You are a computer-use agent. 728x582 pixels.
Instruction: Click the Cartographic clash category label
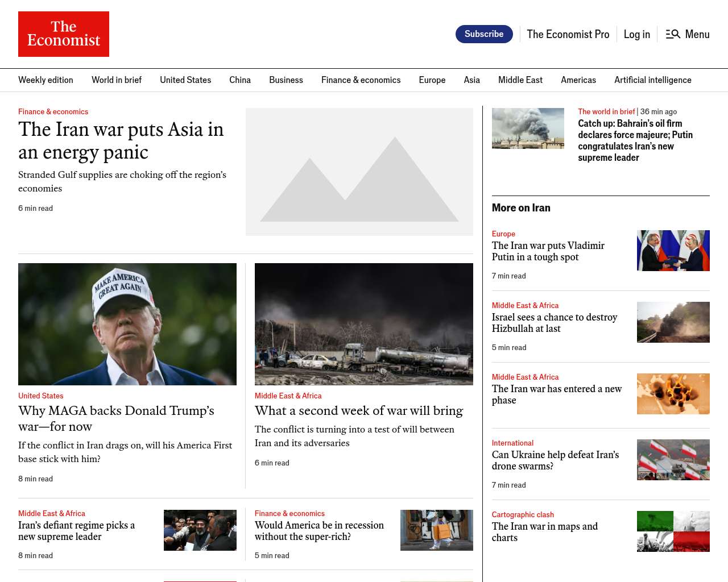click(523, 514)
